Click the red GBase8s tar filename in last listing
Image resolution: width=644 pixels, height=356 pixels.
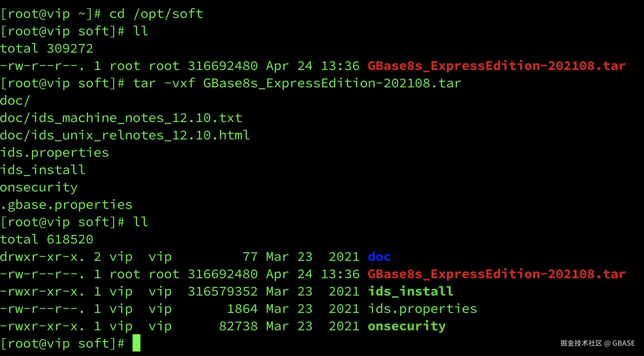(497, 274)
